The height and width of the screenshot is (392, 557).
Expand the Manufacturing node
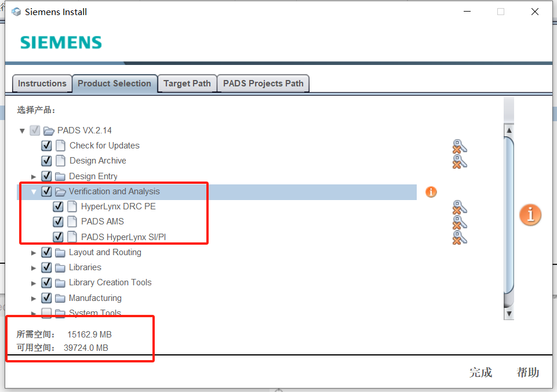coord(34,299)
